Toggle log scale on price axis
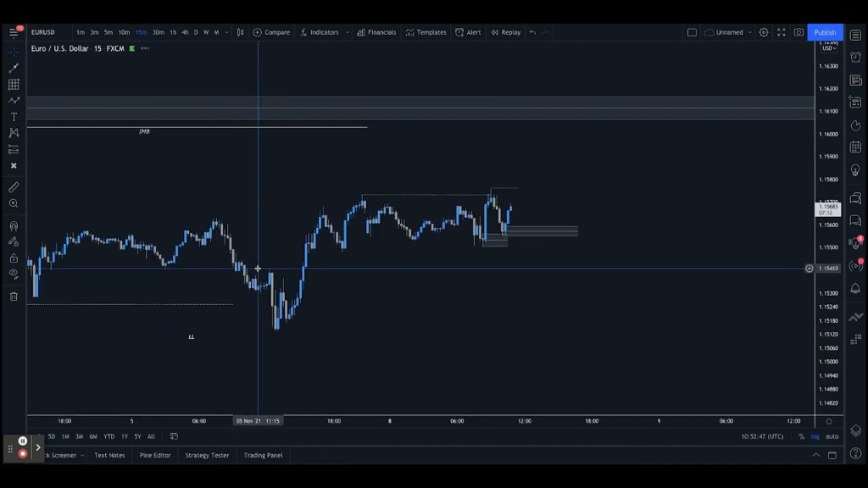The width and height of the screenshot is (868, 488). 815,436
